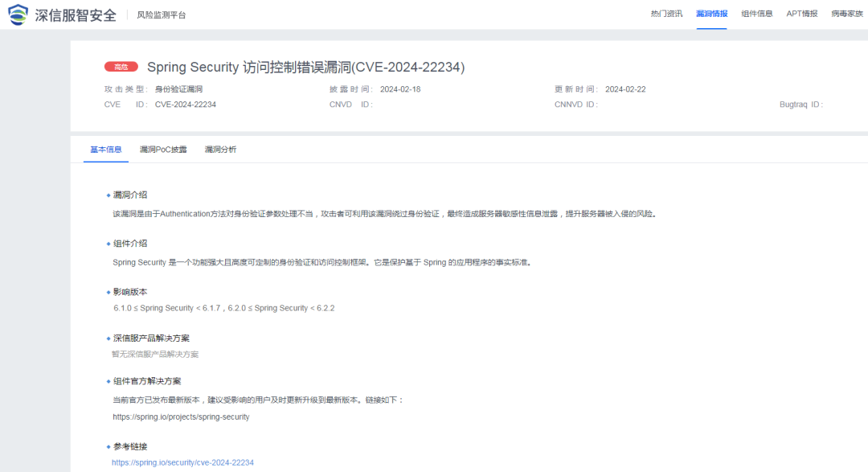Click the 组件官方解决方案 heading

click(147, 381)
